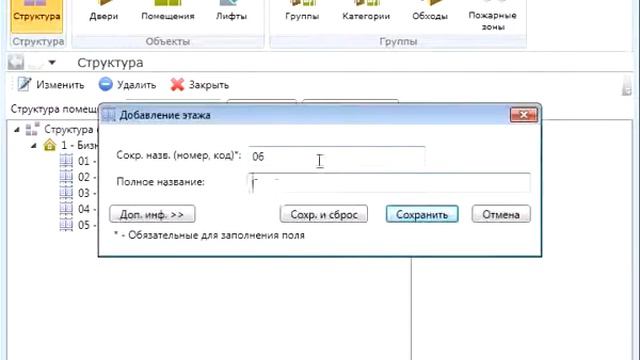Click the right-edge scrollbar handle

coord(627,86)
